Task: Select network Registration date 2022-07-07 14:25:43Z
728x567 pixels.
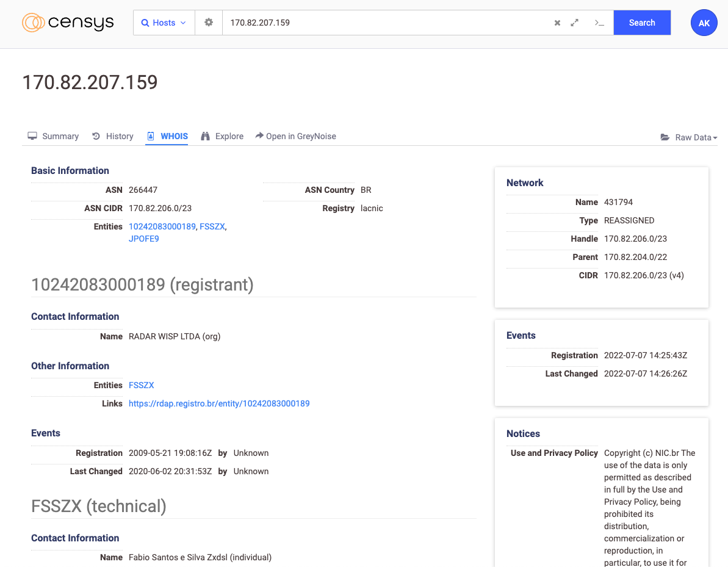Action: pyautogui.click(x=646, y=355)
